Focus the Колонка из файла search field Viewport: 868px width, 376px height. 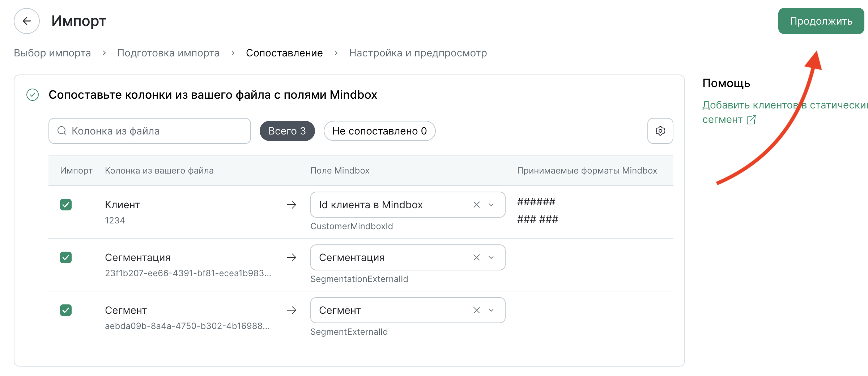[150, 131]
